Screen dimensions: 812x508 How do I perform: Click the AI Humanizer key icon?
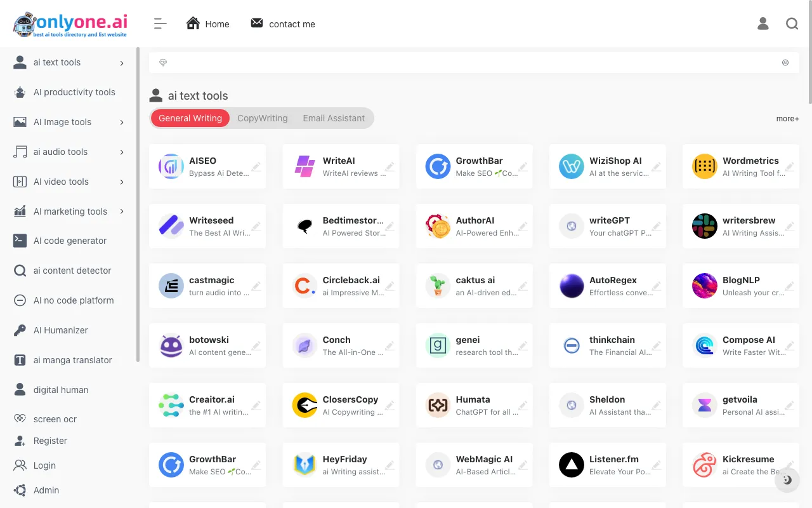tap(20, 330)
